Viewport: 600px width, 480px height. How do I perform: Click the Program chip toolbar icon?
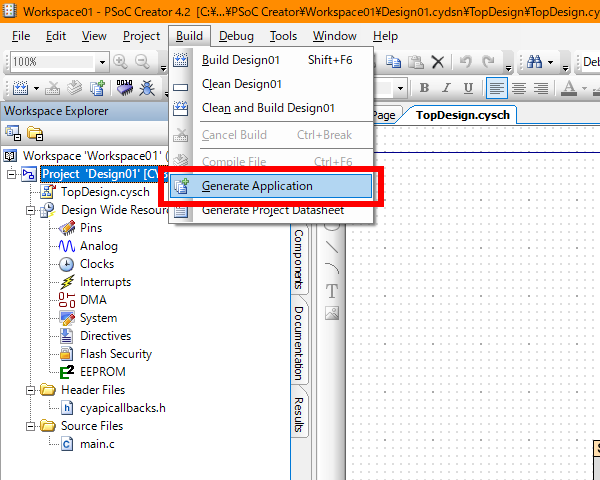[125, 88]
